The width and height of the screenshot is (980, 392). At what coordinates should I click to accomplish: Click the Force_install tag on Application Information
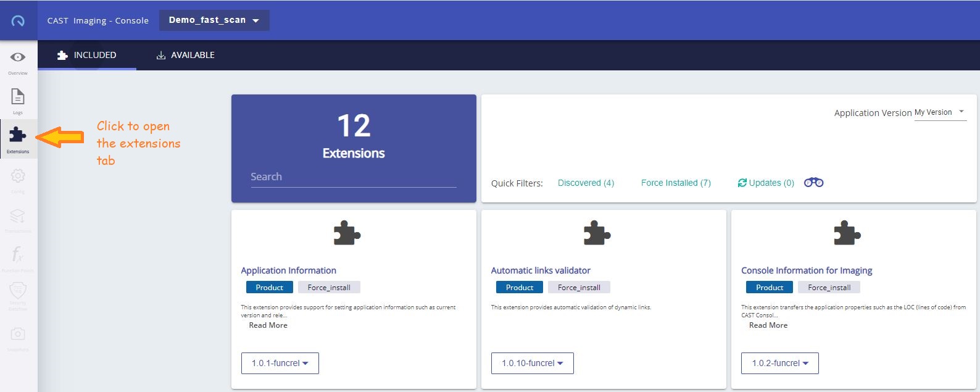click(329, 287)
